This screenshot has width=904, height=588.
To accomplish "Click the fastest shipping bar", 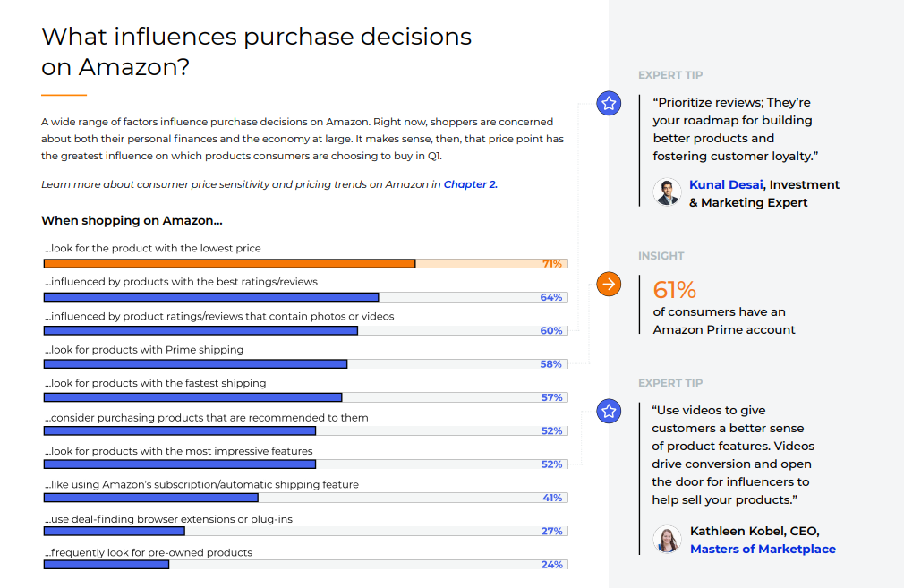I will click(192, 397).
